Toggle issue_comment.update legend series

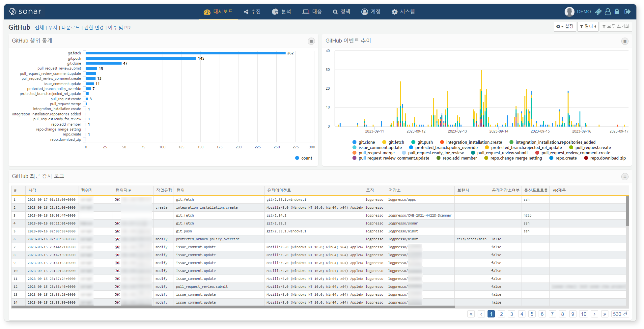(377, 148)
